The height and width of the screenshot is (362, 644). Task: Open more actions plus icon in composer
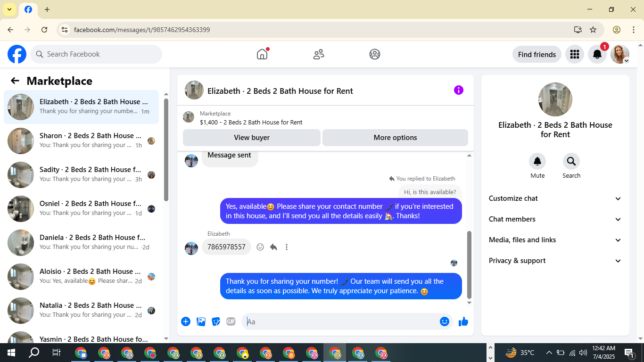(186, 321)
